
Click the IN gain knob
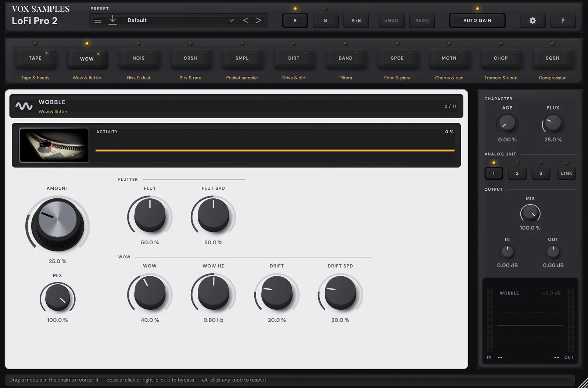coord(507,252)
